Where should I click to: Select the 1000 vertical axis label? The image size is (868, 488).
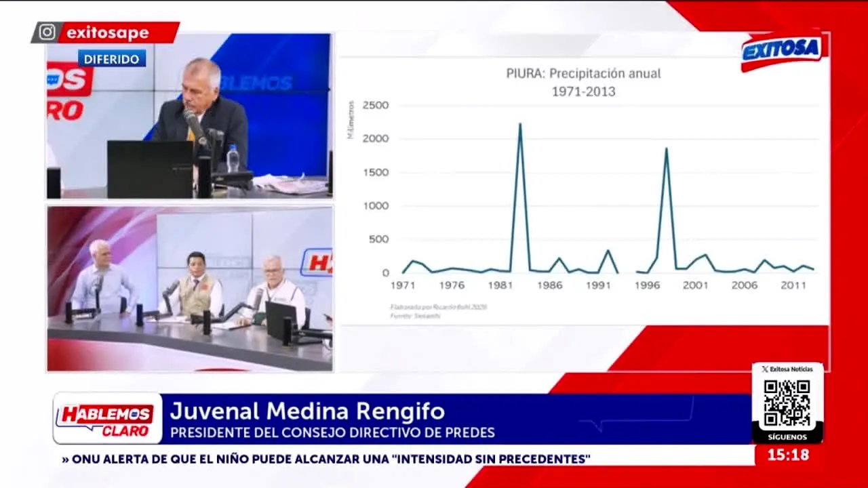pyautogui.click(x=376, y=205)
